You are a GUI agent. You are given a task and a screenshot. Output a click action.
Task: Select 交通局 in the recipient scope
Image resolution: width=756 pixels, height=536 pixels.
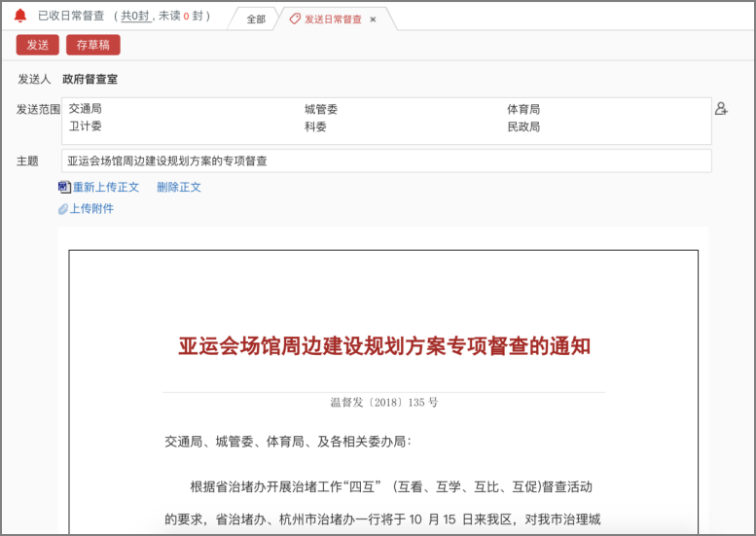click(x=86, y=110)
